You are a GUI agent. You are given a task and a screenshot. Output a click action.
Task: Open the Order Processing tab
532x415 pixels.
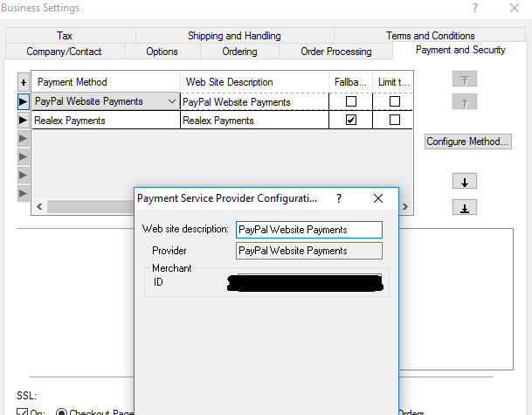click(336, 52)
